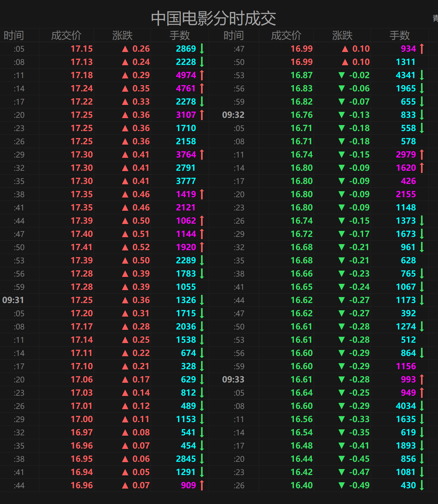This screenshot has width=438, height=504.
Task: Select the volume value 3777
Action: (186, 181)
